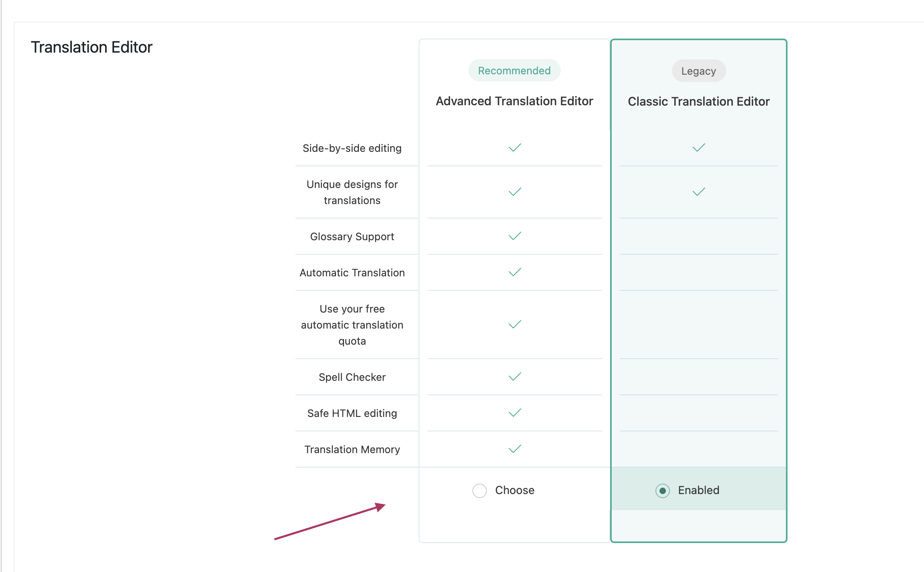
Task: Click the Choose label text
Action: 515,490
